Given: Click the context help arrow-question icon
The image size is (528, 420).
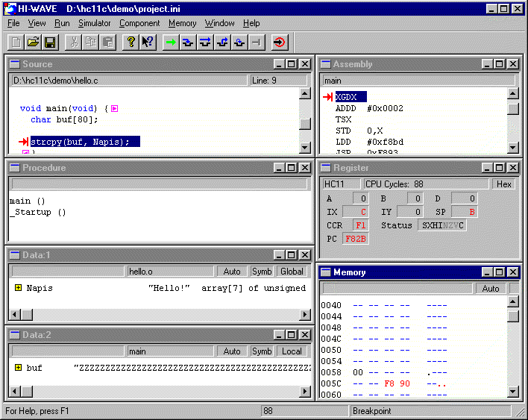Looking at the screenshot, I should coord(148,42).
